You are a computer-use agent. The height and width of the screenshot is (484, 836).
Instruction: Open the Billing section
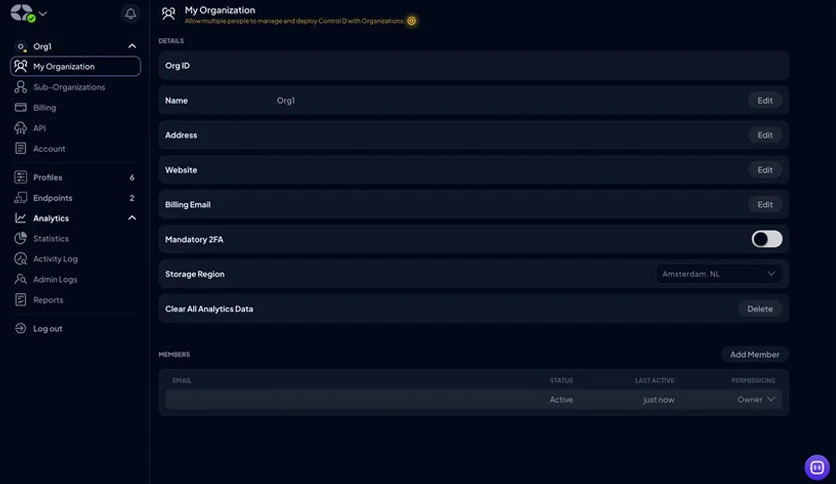point(44,108)
